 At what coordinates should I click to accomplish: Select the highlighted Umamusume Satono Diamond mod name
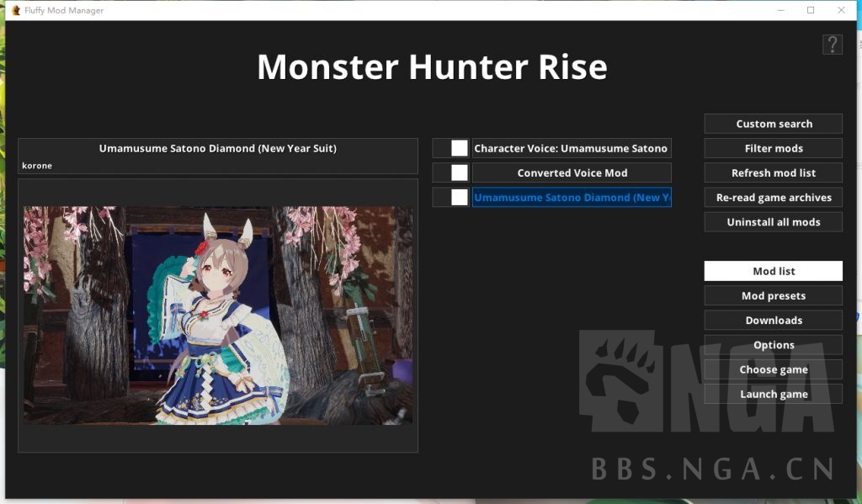pyautogui.click(x=572, y=197)
